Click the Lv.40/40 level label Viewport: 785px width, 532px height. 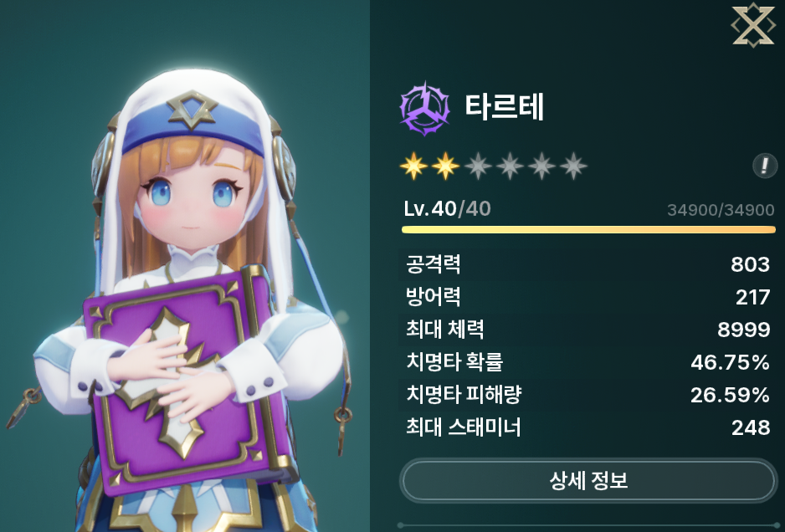click(x=447, y=208)
